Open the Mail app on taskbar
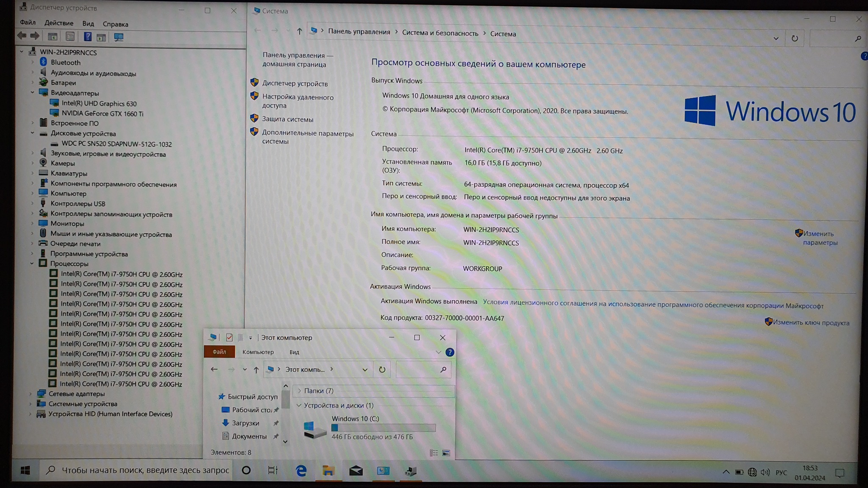The height and width of the screenshot is (488, 868). click(x=356, y=471)
